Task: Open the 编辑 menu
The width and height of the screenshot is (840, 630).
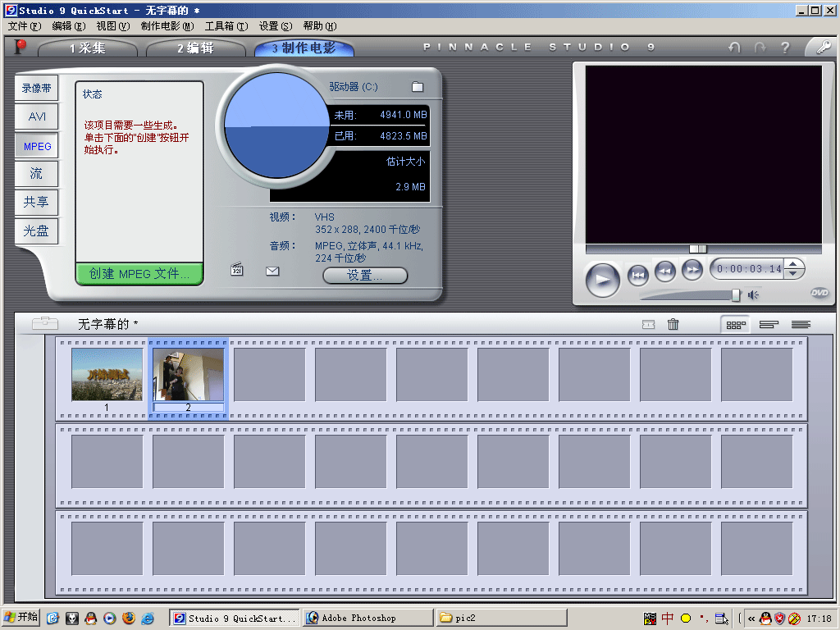Action: pos(69,26)
